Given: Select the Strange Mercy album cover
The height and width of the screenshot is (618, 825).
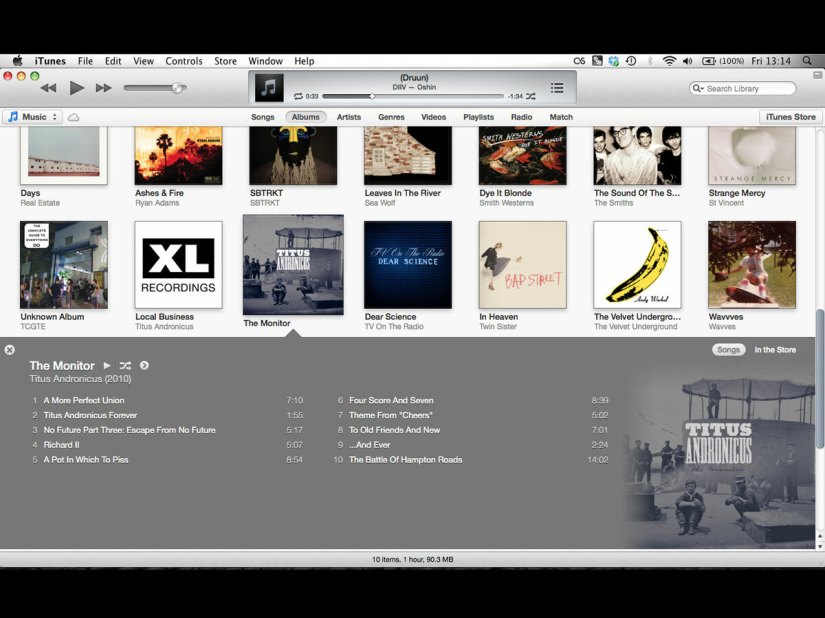Looking at the screenshot, I should click(752, 156).
